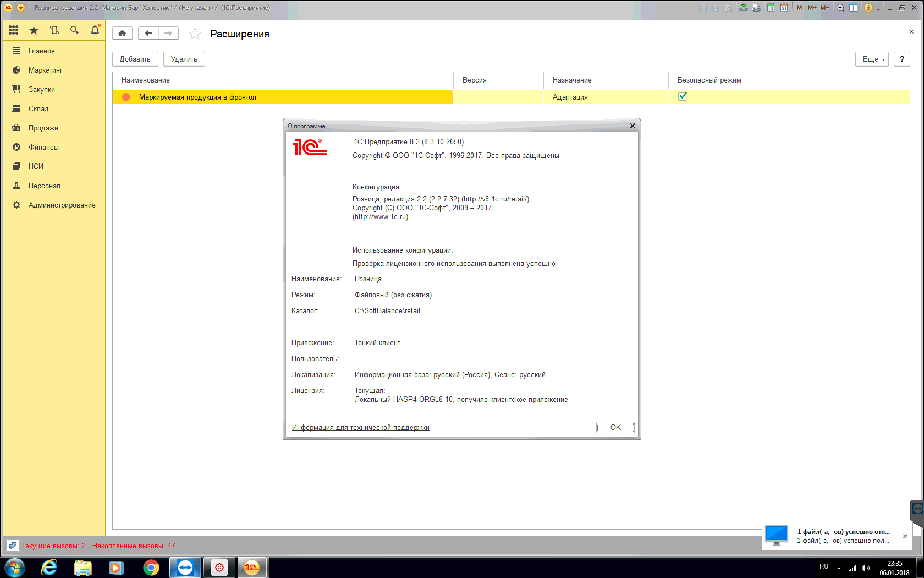Click the Накопленные вызовы: 47 status text
The height and width of the screenshot is (578, 924).
click(x=134, y=546)
